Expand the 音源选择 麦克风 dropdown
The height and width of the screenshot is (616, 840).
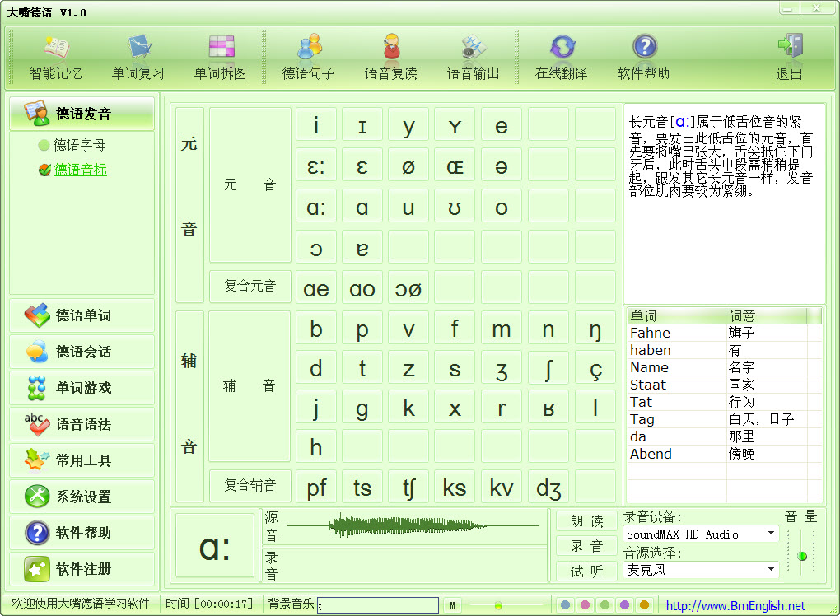(x=771, y=569)
